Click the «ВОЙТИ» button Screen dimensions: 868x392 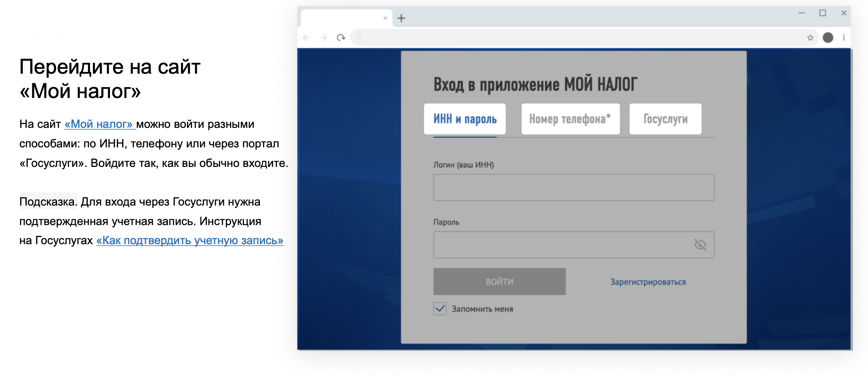pyautogui.click(x=499, y=282)
